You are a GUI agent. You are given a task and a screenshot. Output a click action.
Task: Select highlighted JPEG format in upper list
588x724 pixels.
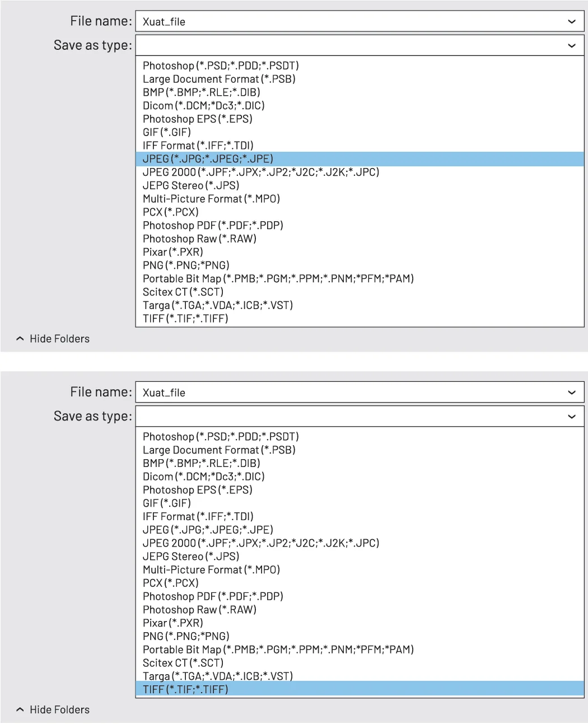pyautogui.click(x=360, y=159)
